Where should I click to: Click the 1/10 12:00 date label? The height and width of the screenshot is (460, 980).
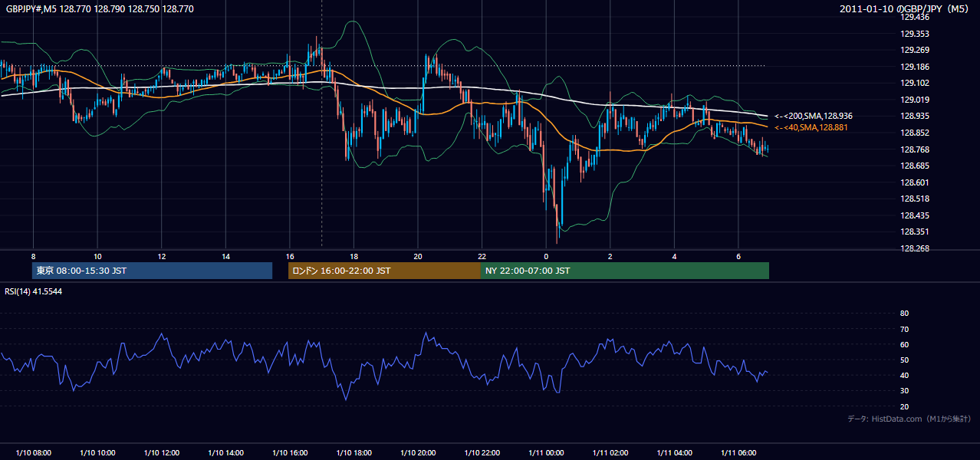[162, 453]
